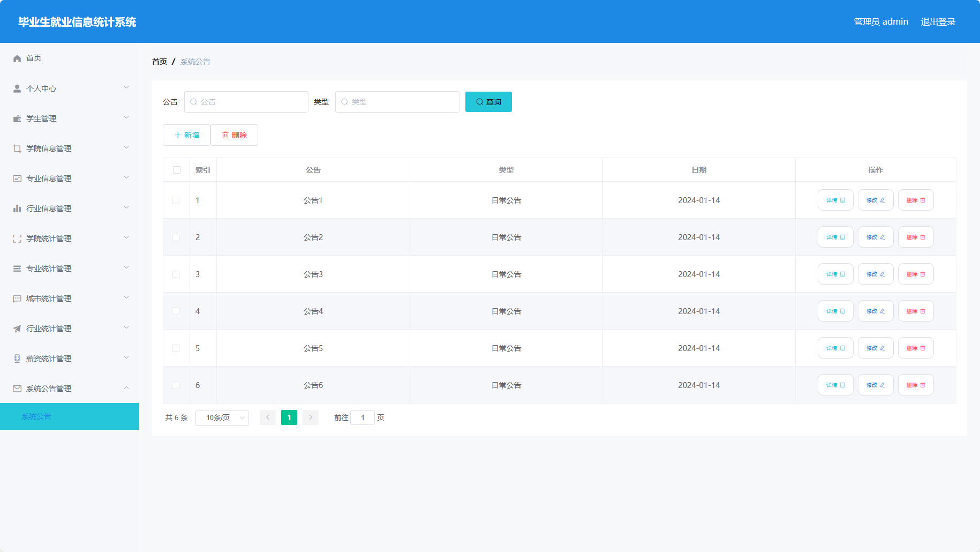980x552 pixels.
Task: Delete row 公告2 with 删除
Action: tap(916, 237)
